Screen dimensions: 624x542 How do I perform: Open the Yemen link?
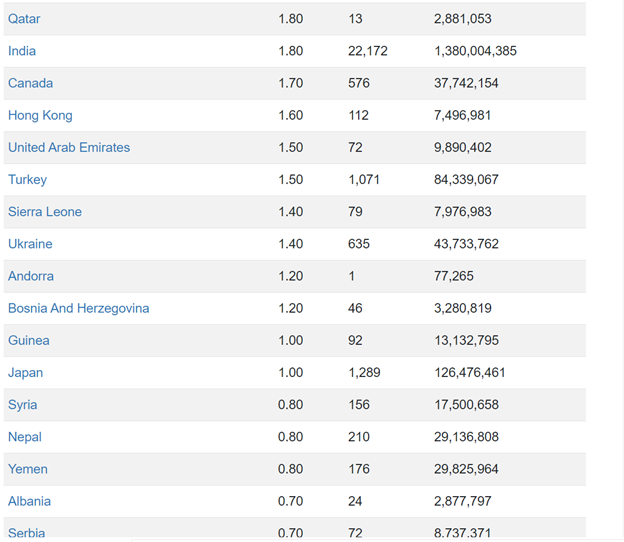pyautogui.click(x=28, y=469)
